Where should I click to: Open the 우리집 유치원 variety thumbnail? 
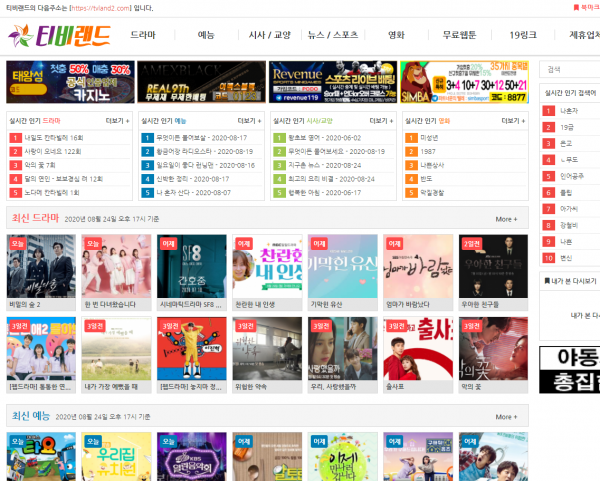(116, 457)
